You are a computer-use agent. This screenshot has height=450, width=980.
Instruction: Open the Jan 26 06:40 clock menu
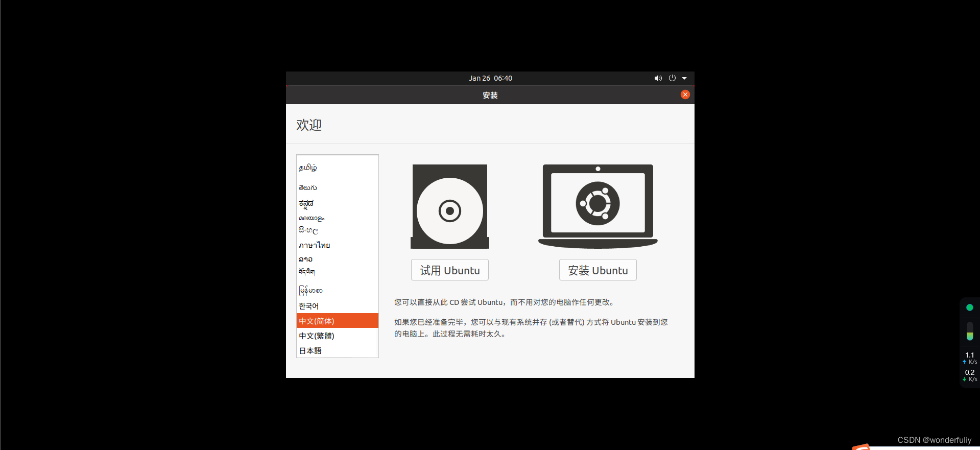point(490,78)
